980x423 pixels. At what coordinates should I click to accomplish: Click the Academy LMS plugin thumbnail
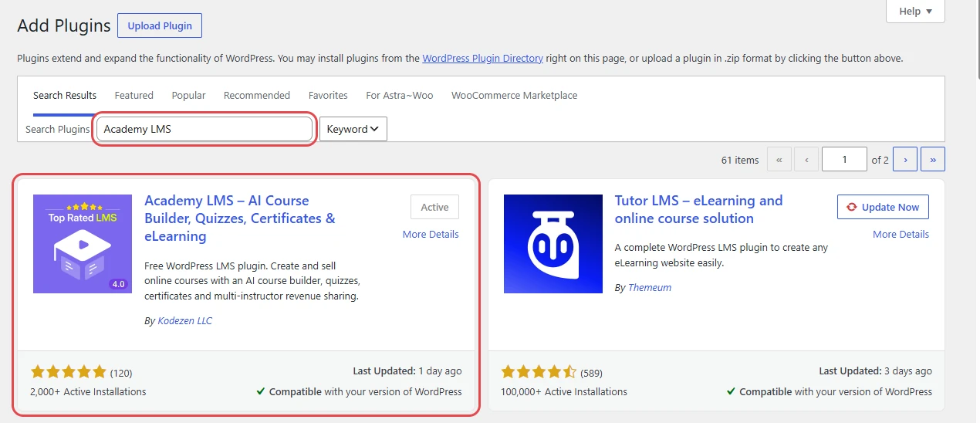(x=83, y=244)
